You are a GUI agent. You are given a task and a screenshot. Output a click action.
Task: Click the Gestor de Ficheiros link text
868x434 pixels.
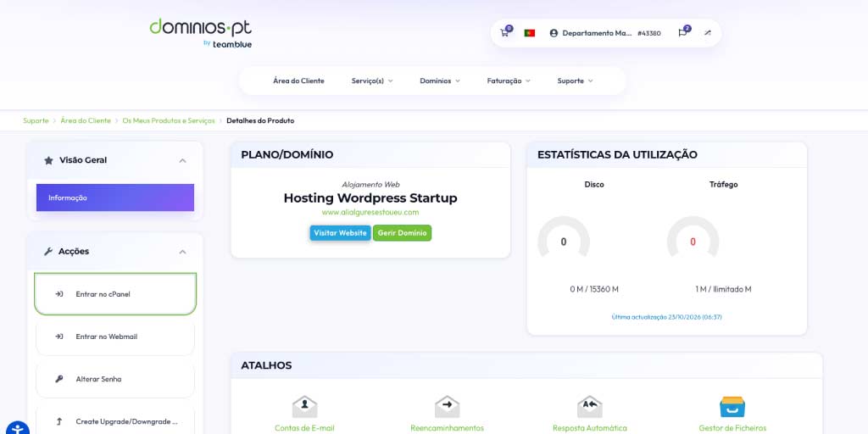pyautogui.click(x=732, y=428)
